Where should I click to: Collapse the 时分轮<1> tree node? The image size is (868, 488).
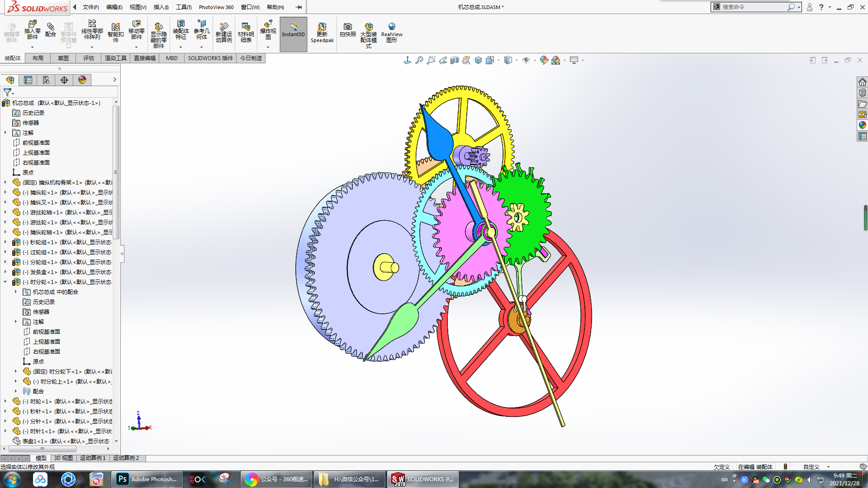5,282
